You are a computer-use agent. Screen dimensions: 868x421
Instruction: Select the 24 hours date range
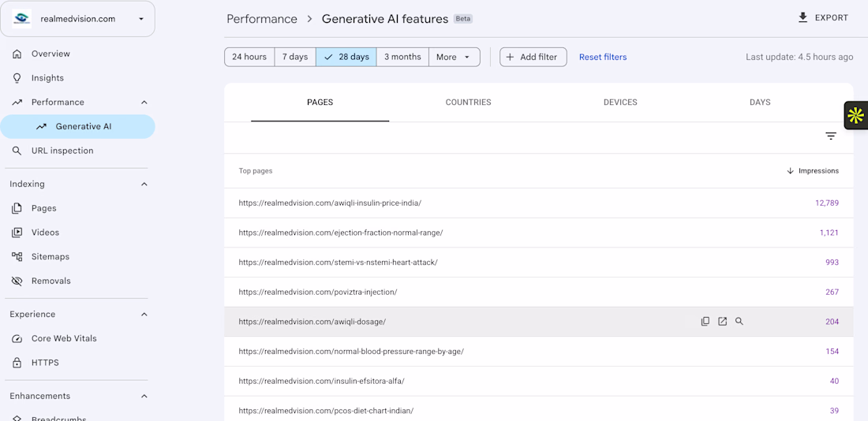249,57
